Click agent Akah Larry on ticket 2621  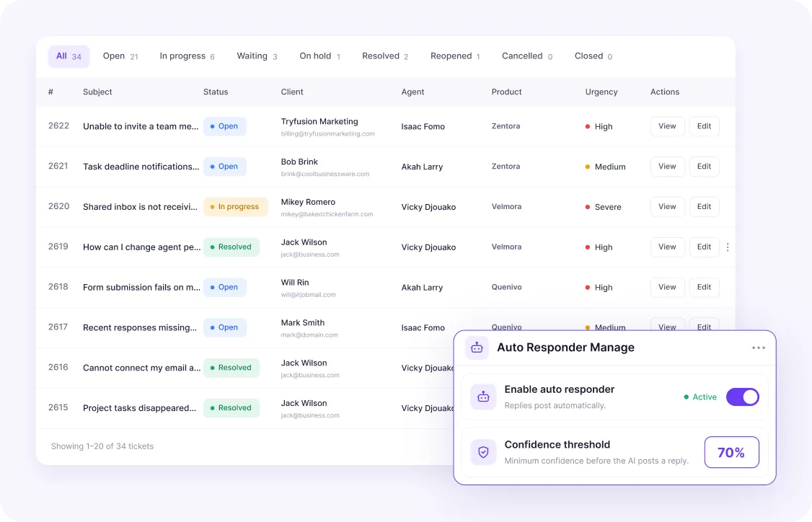tap(422, 167)
